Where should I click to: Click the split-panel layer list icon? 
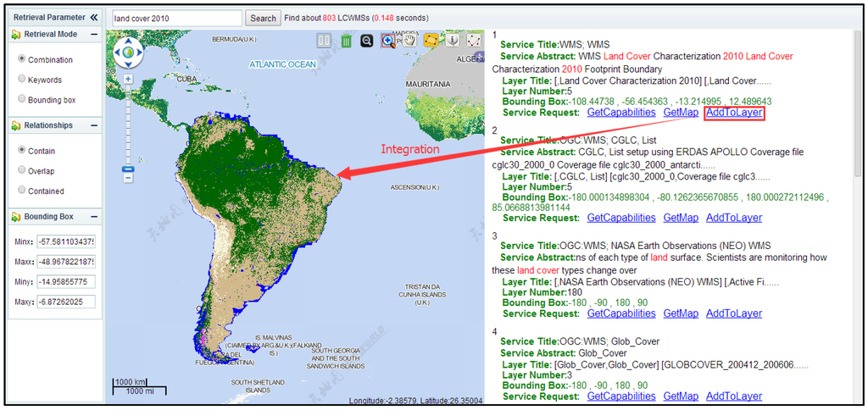pos(324,41)
